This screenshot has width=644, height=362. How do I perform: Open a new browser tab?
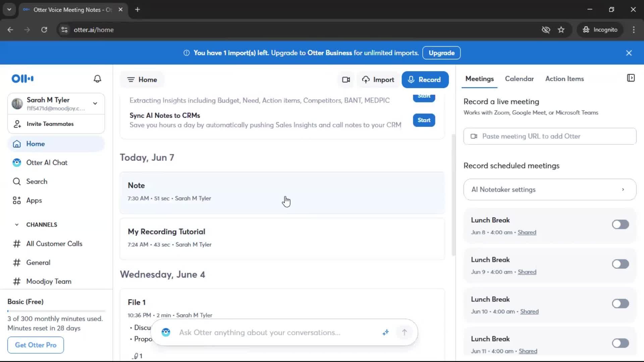[138, 10]
